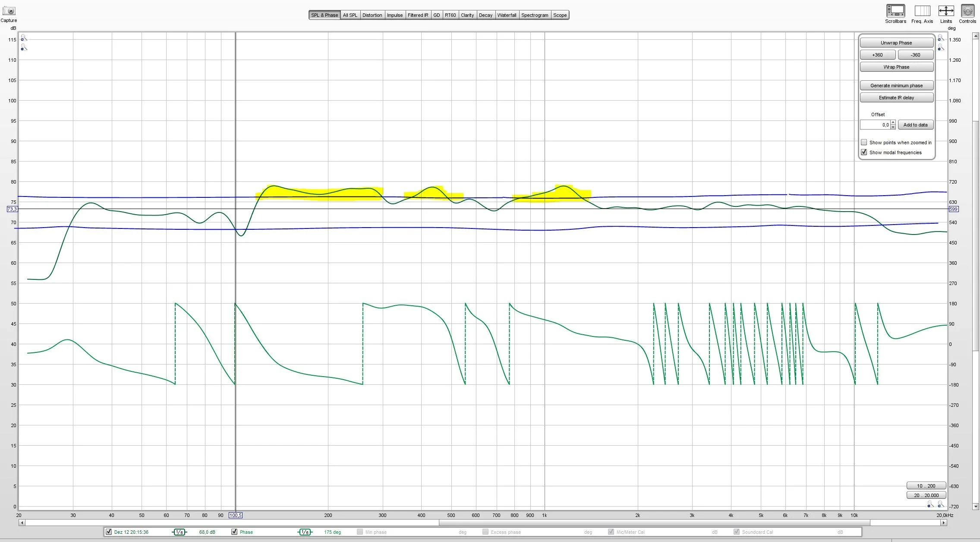Toggle the Mic/Meter Cal checkbox

611,532
